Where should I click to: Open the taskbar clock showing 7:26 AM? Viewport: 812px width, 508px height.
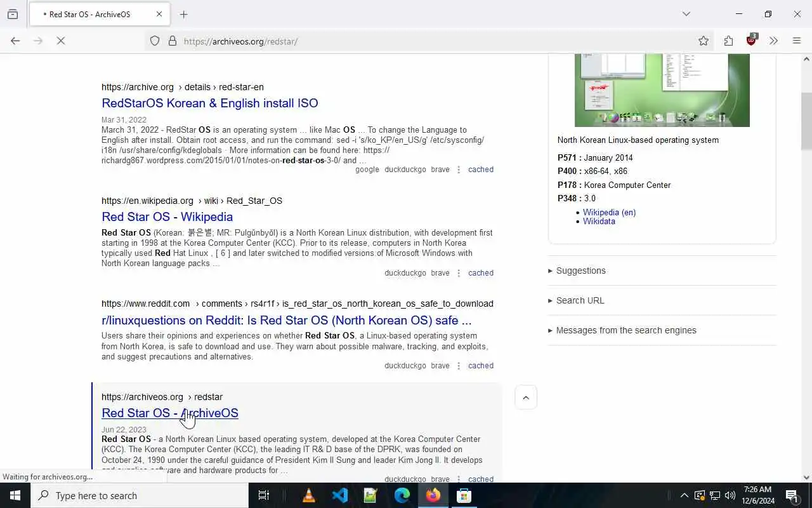tap(757, 495)
